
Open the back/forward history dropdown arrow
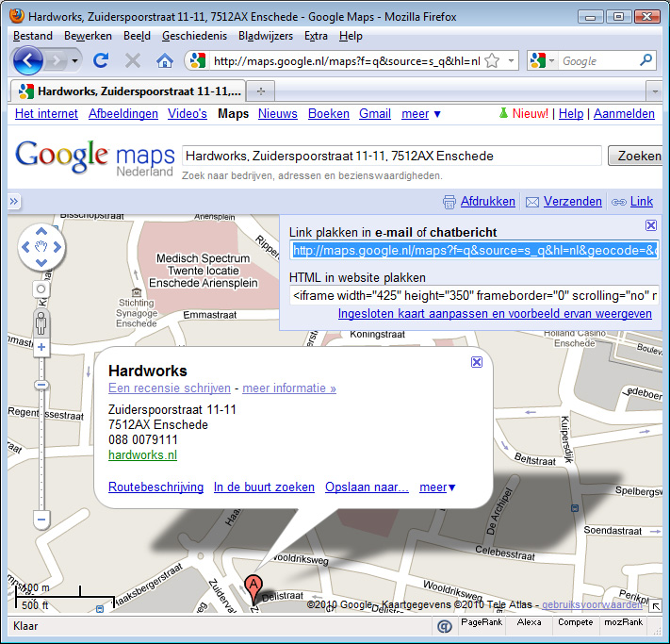(74, 61)
